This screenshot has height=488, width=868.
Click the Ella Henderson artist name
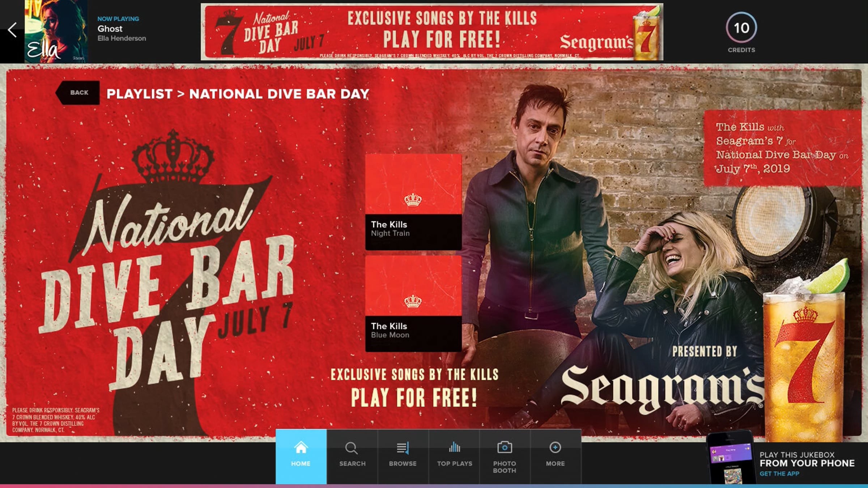tap(122, 38)
